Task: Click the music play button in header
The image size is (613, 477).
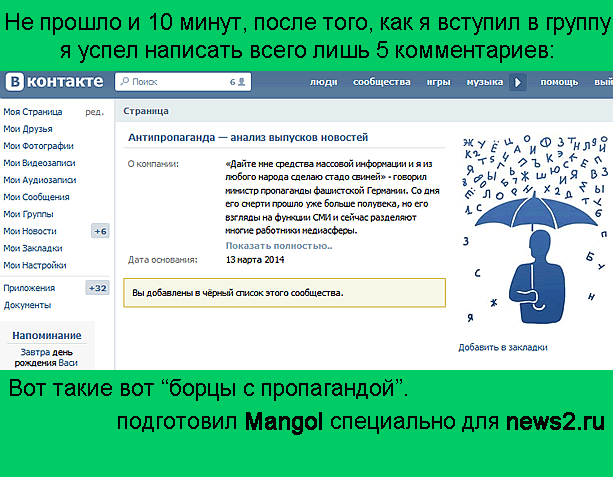Action: tap(518, 82)
